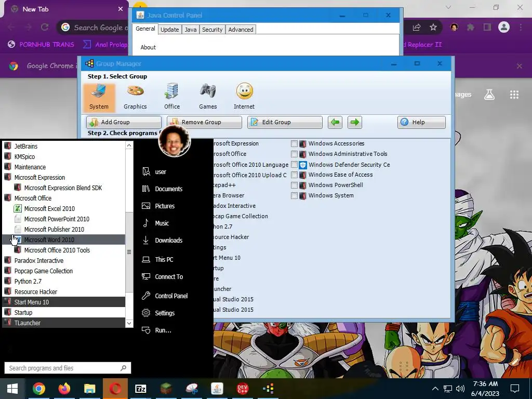Check the Windows Defender Security checkbox

[294, 165]
